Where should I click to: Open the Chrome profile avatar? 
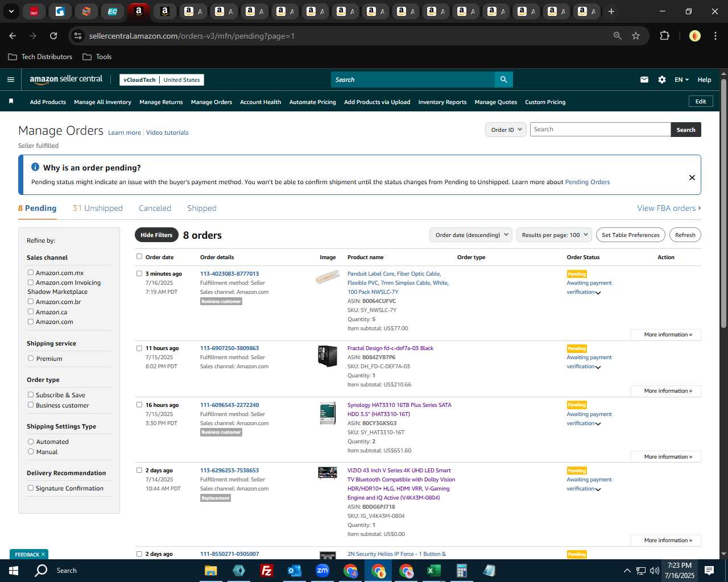pyautogui.click(x=695, y=36)
